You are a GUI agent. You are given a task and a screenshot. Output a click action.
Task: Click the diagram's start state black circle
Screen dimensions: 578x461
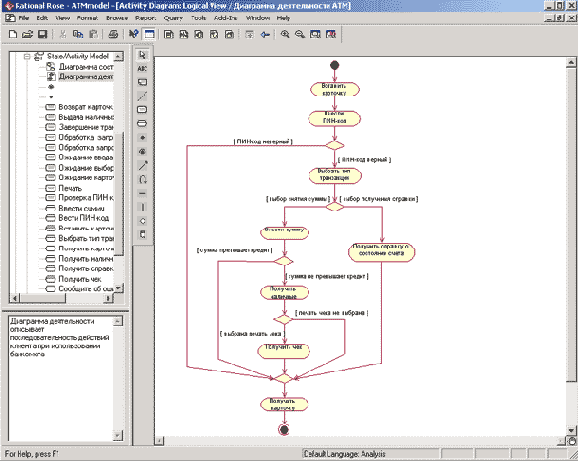point(334,66)
